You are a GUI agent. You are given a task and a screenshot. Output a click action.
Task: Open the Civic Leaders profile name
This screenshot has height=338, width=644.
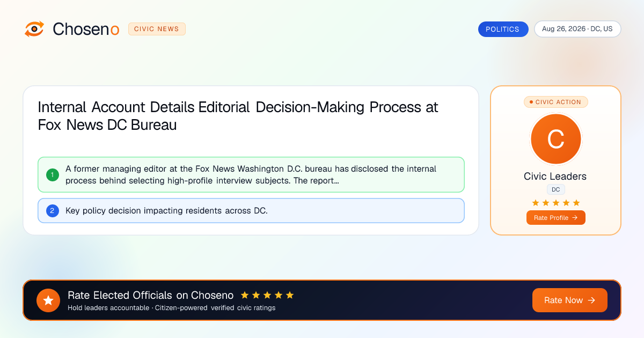coord(555,177)
